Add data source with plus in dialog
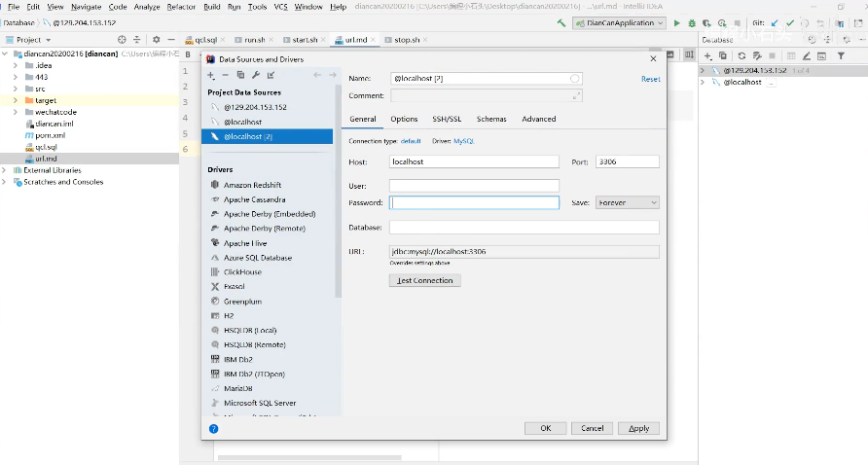The height and width of the screenshot is (465, 868). [211, 75]
